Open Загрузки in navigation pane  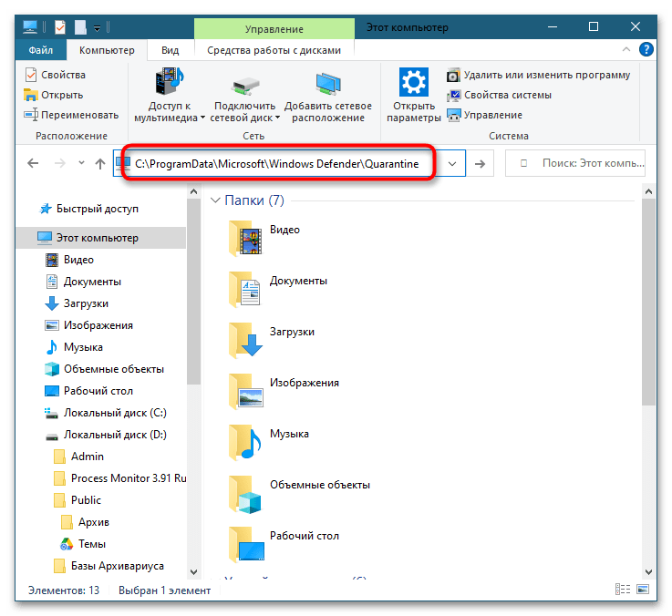click(x=78, y=303)
